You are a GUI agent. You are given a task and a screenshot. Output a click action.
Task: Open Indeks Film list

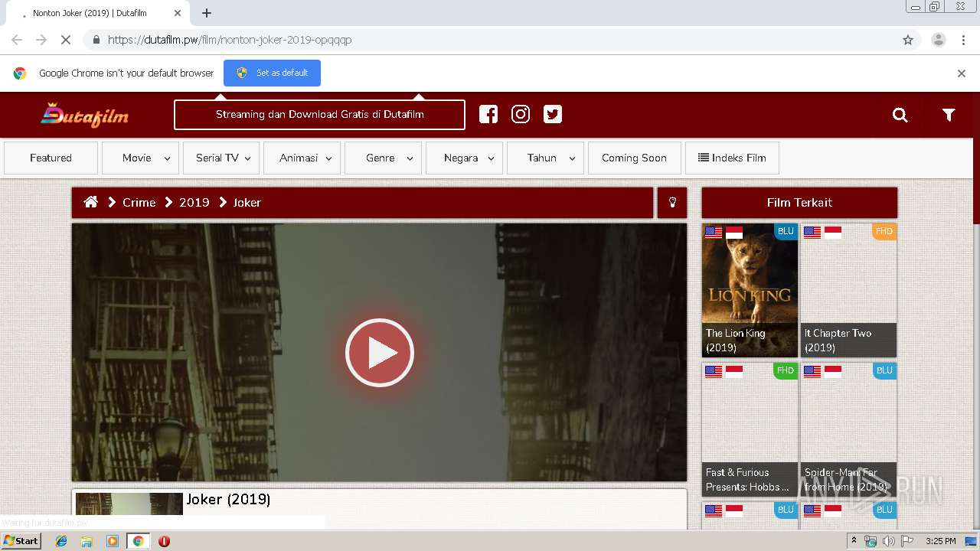point(732,158)
